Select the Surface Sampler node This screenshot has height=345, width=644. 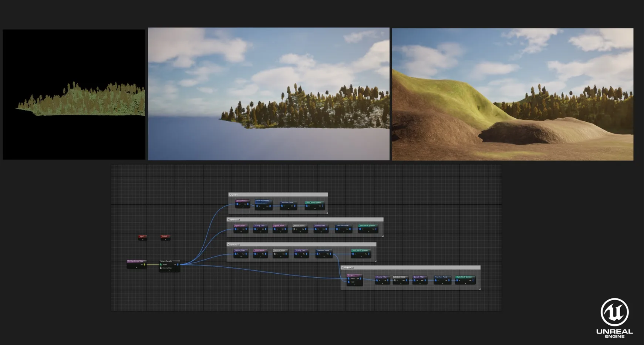pos(169,266)
